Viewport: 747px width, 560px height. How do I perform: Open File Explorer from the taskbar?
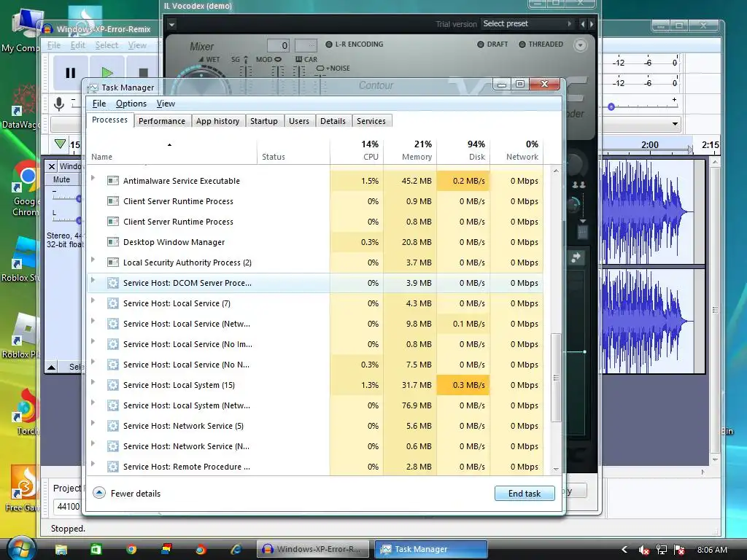(61, 549)
